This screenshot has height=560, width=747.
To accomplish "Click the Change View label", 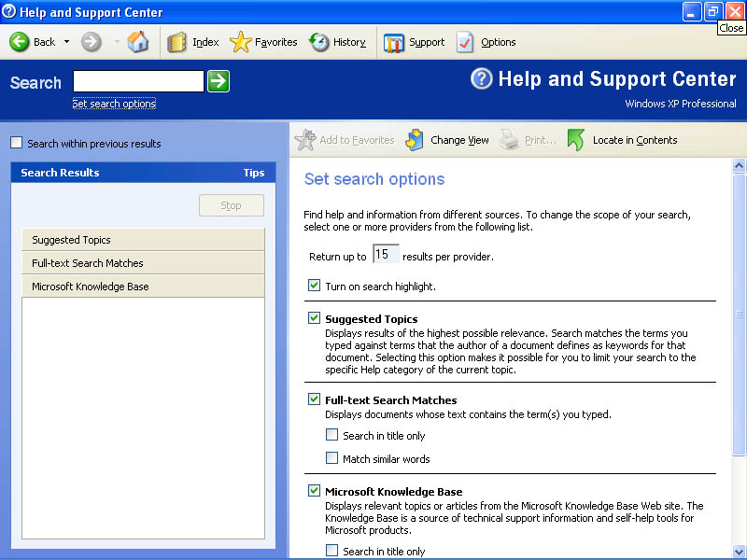I will (459, 140).
